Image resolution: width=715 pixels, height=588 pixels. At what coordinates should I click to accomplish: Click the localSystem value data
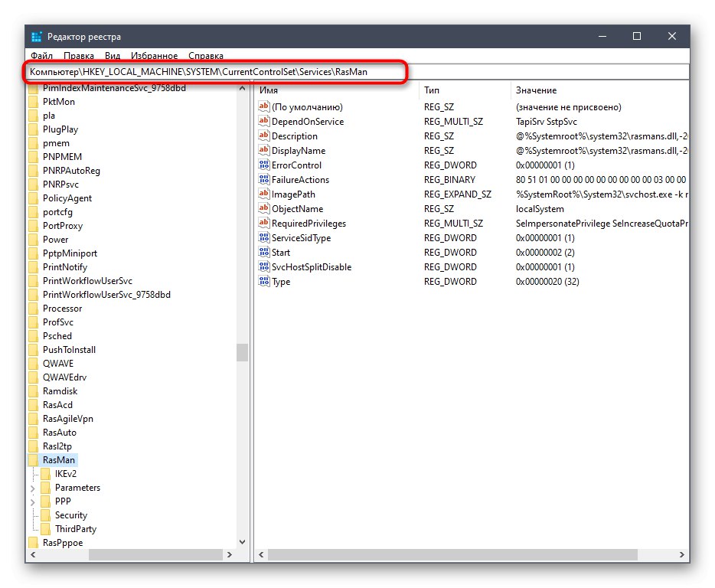pos(540,208)
